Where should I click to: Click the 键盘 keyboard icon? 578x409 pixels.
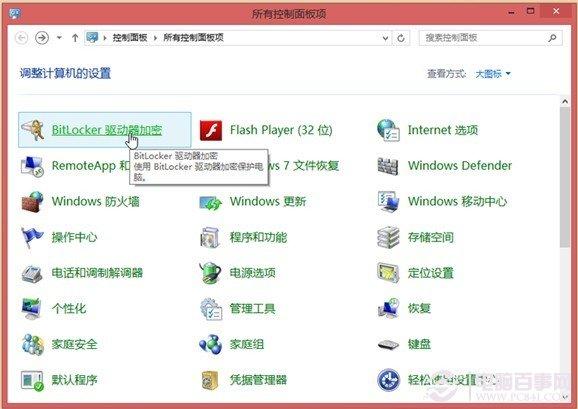click(389, 345)
